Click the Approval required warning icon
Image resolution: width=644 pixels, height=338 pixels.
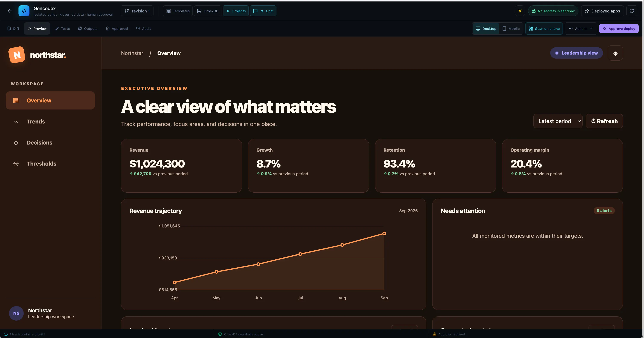coord(434,334)
